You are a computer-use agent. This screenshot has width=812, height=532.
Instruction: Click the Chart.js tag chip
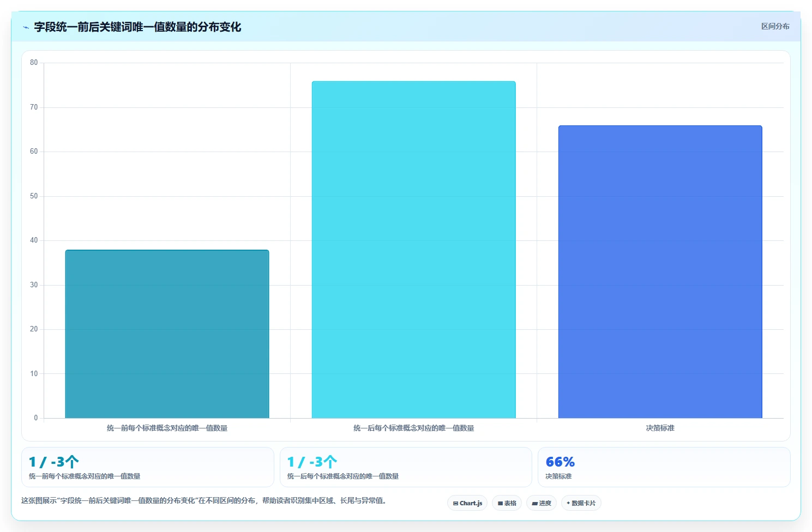coord(467,503)
